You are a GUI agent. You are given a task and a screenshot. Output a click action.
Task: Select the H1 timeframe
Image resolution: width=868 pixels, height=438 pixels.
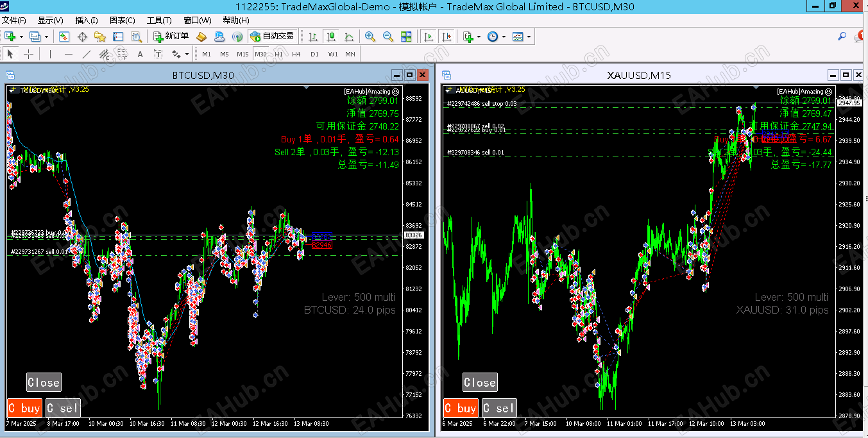pyautogui.click(x=278, y=54)
